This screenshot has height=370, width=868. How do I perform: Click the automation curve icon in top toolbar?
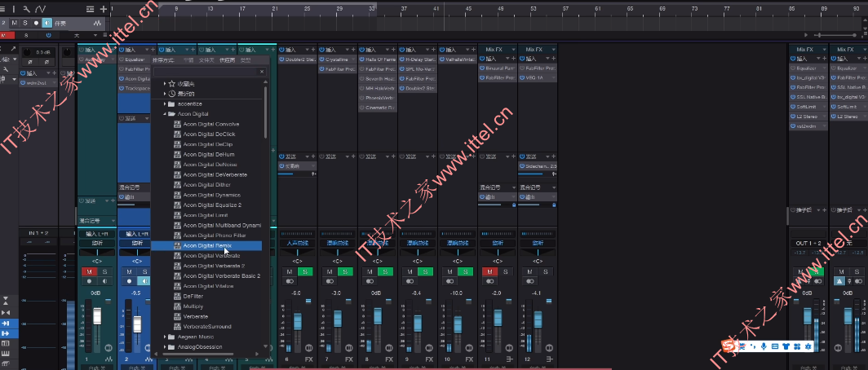click(x=41, y=9)
